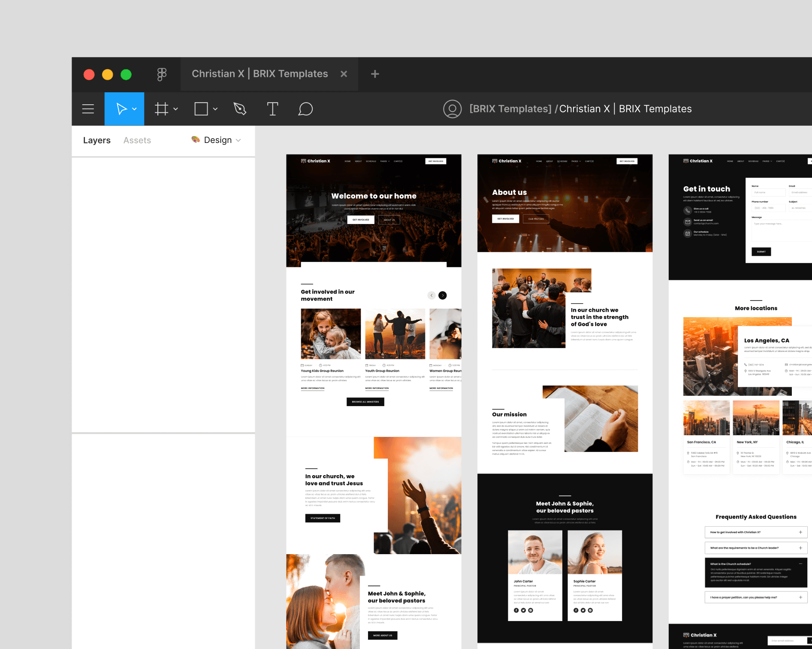Select the Rectangle shape tool
This screenshot has width=812, height=649.
click(201, 109)
